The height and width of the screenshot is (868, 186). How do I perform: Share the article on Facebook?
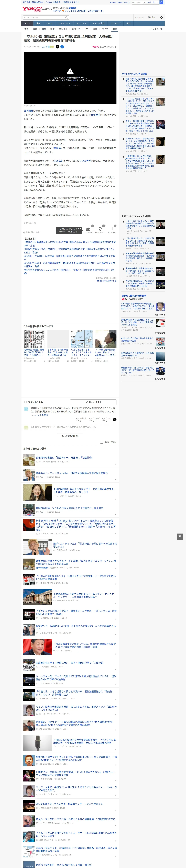62,47
